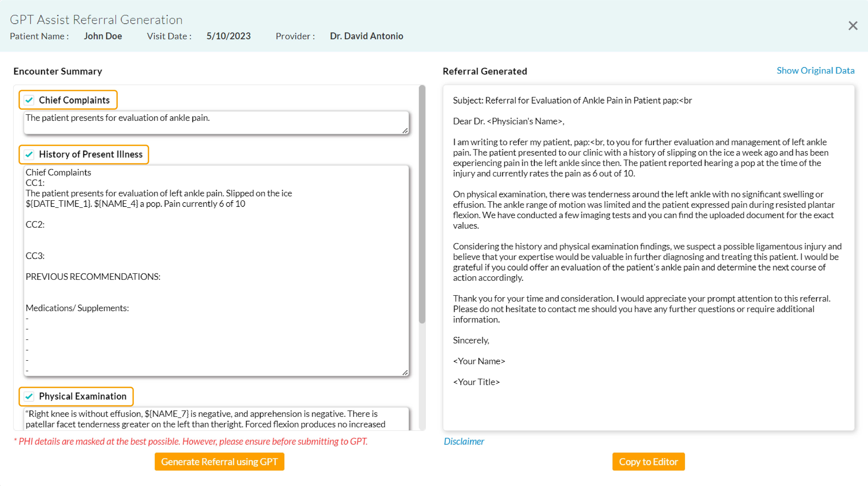868x486 pixels.
Task: Click inside the History of Present Illness textarea
Action: click(x=216, y=270)
